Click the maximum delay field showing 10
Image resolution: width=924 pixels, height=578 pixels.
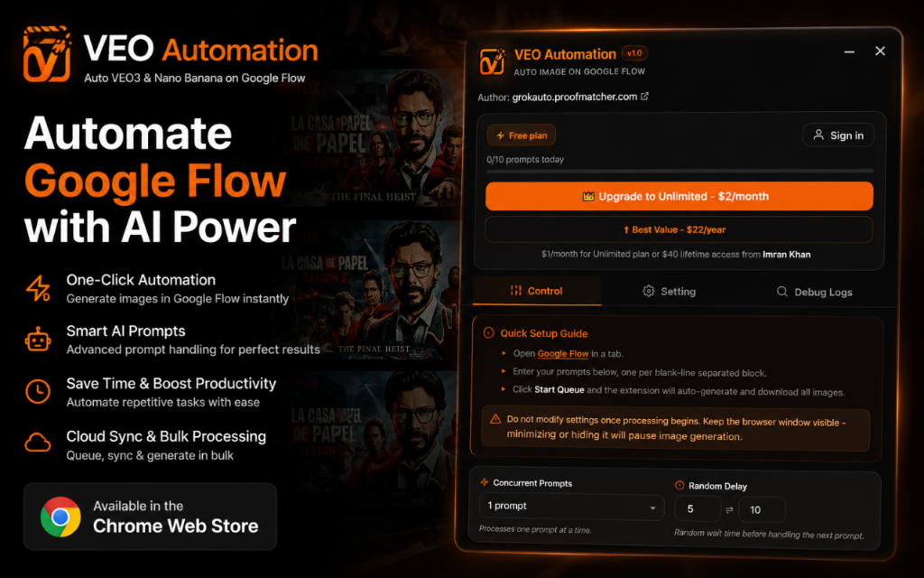pyautogui.click(x=762, y=509)
